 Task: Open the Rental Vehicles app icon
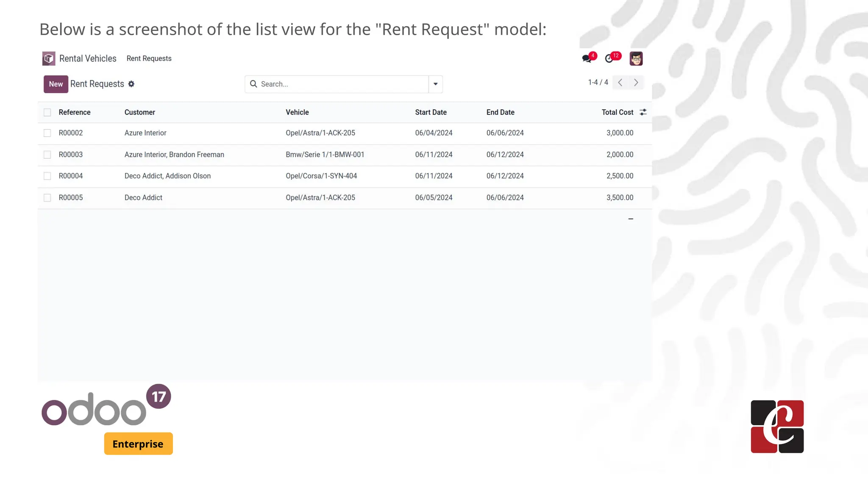pos(49,58)
